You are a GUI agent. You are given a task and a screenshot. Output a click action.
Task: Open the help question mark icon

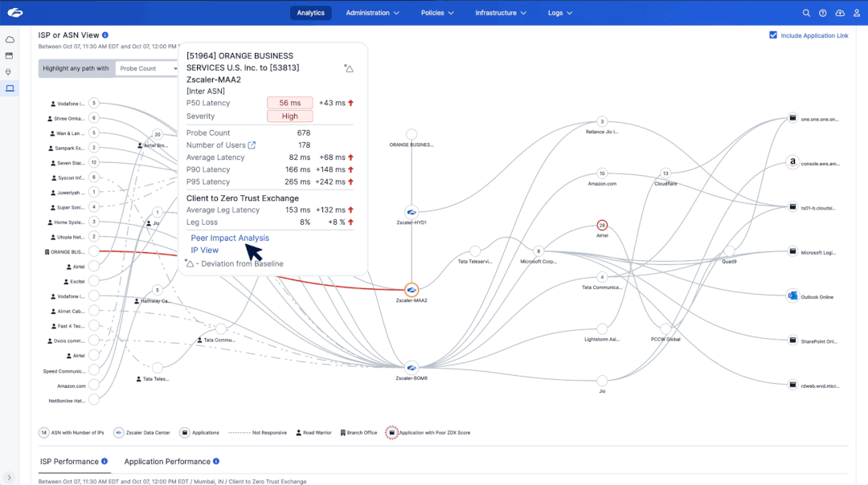click(x=823, y=13)
